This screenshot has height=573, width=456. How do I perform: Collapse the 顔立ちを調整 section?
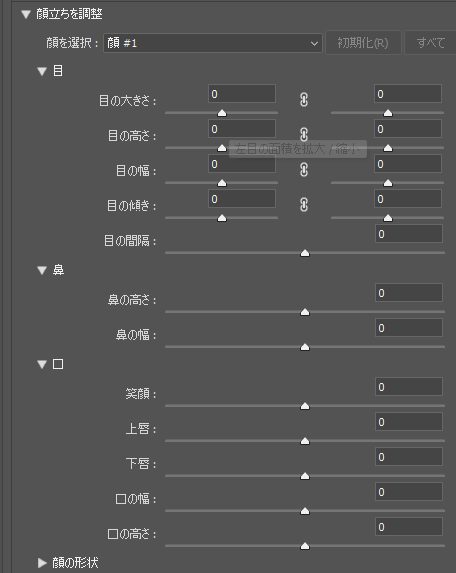click(26, 14)
